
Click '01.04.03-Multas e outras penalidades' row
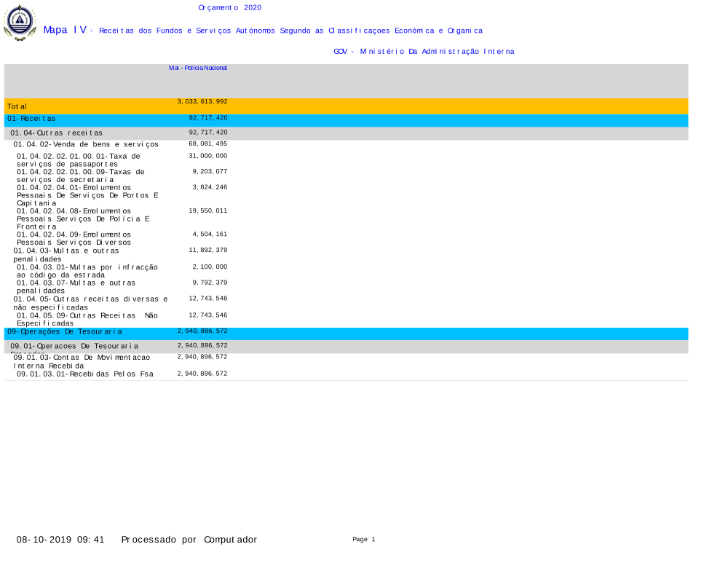pos(66,254)
